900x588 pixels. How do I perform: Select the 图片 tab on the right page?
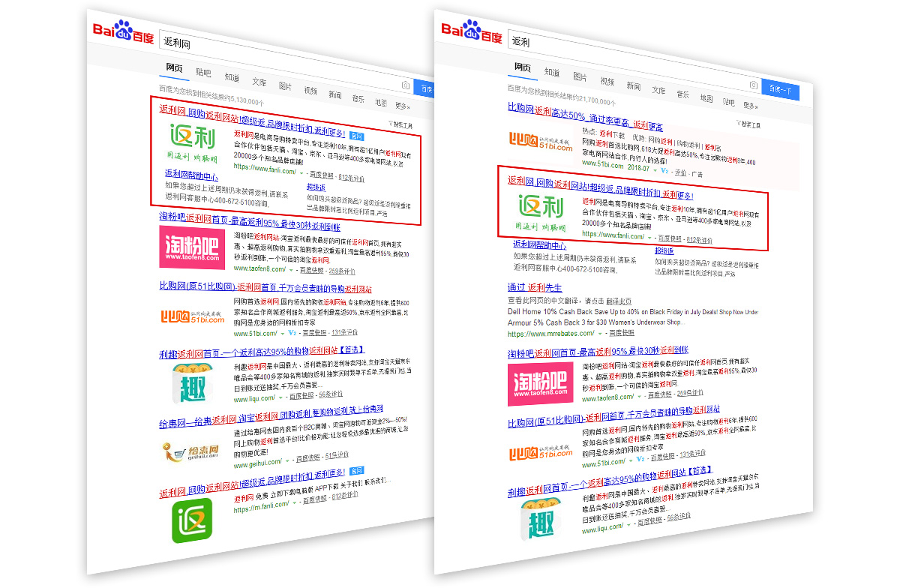580,76
